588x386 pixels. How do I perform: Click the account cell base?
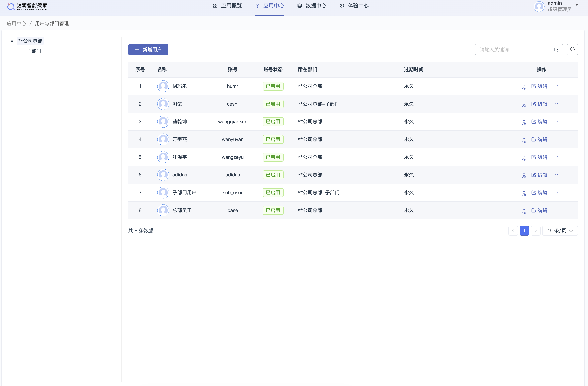[x=232, y=210]
